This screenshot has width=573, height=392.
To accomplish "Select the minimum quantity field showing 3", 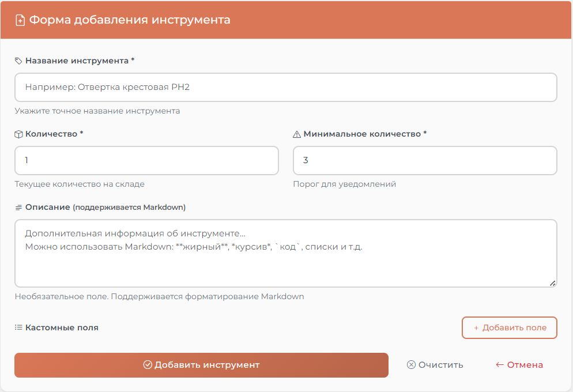I will (x=424, y=160).
